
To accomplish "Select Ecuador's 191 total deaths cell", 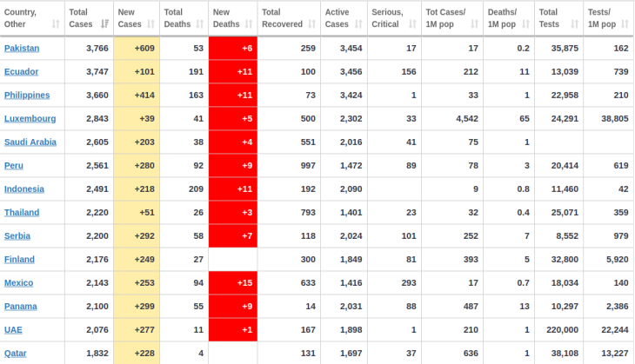I will coord(184,71).
